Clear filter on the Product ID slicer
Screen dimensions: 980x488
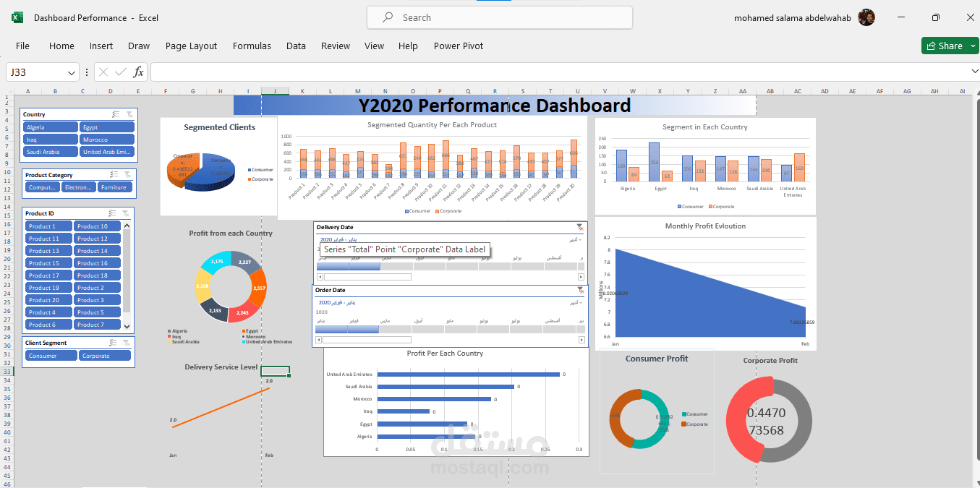[125, 213]
